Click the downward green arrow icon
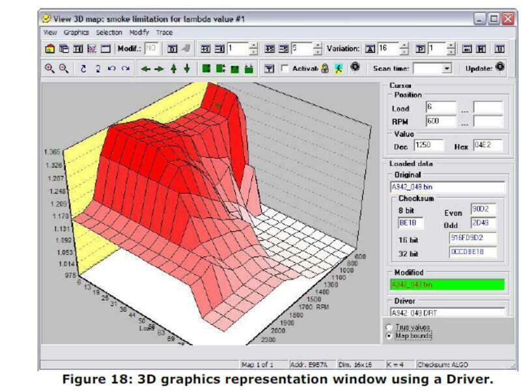The image size is (532, 392). pos(186,68)
